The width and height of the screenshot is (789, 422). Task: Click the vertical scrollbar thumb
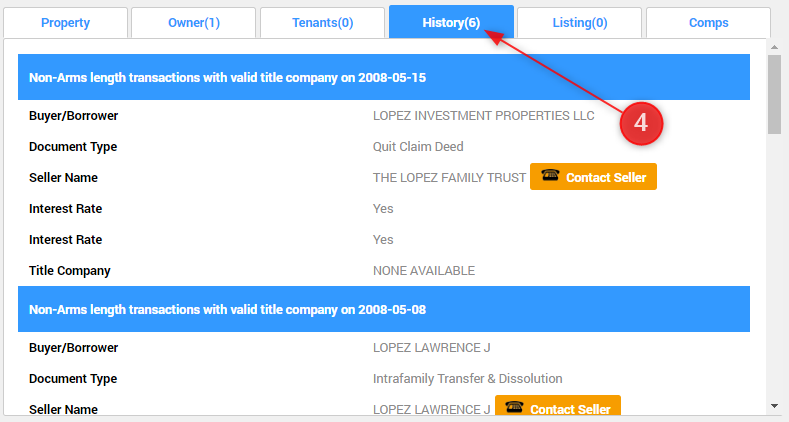(774, 95)
